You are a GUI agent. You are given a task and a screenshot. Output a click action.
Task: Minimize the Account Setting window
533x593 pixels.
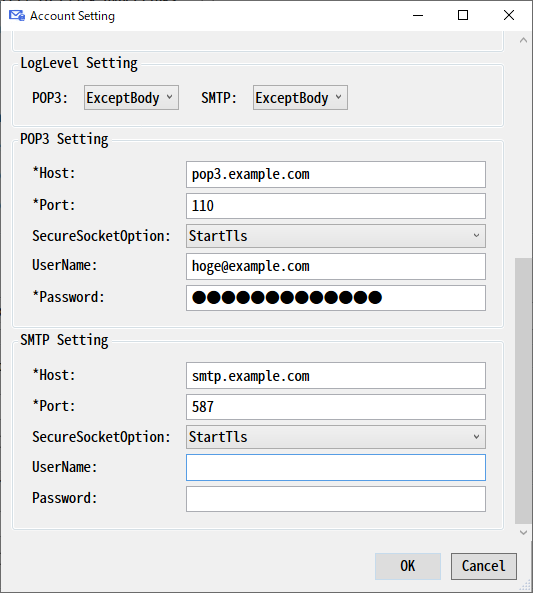418,16
